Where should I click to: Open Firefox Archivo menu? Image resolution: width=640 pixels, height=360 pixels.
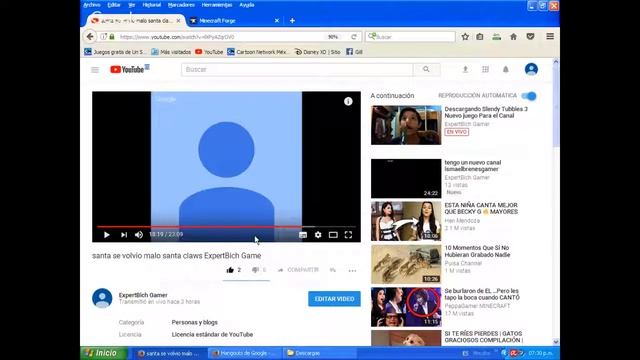(92, 5)
